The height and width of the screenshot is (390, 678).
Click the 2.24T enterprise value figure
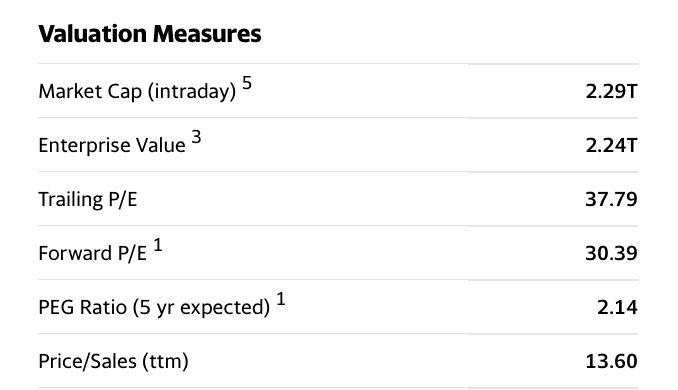pyautogui.click(x=611, y=145)
